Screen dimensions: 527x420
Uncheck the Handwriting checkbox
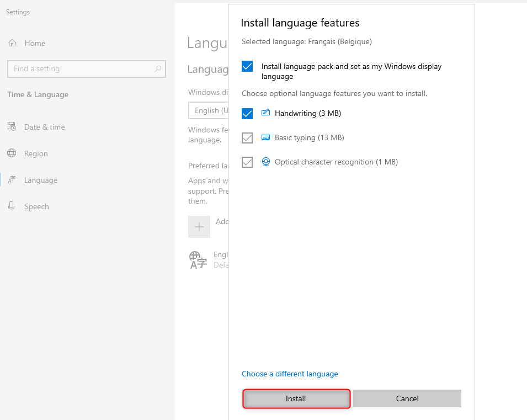247,114
